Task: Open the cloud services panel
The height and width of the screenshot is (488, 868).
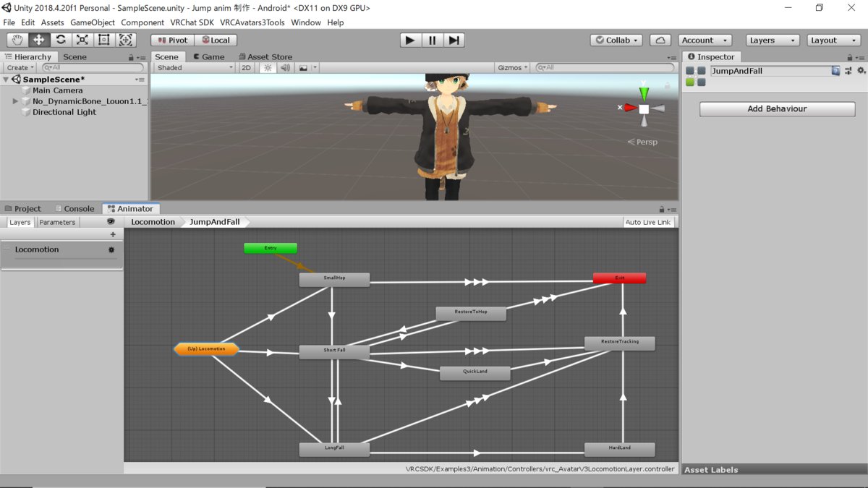Action: coord(660,40)
